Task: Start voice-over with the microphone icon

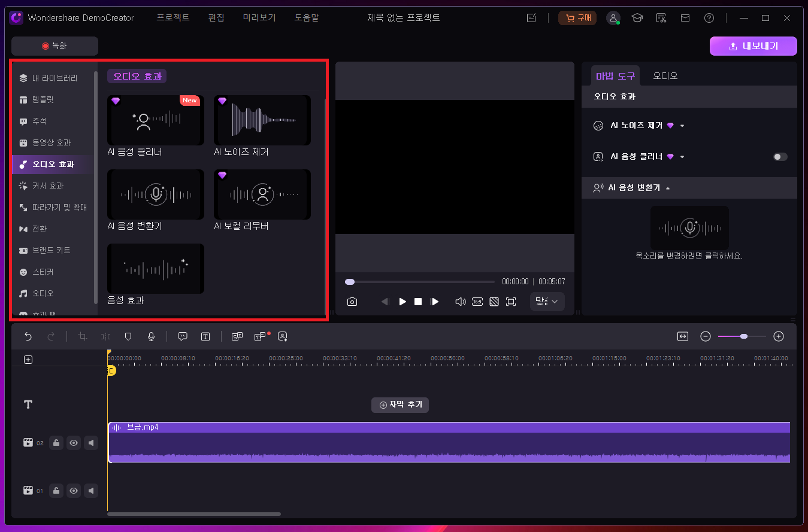Action: [x=152, y=336]
